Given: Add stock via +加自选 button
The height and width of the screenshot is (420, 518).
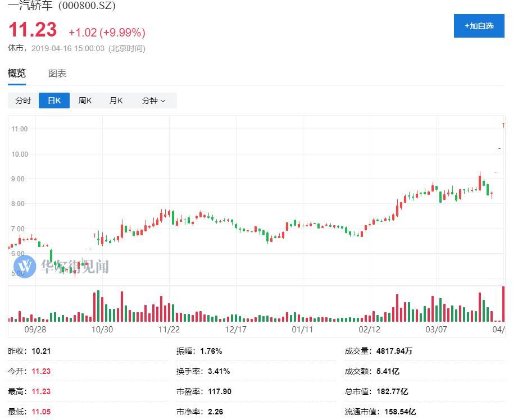Looking at the screenshot, I should click(x=479, y=26).
